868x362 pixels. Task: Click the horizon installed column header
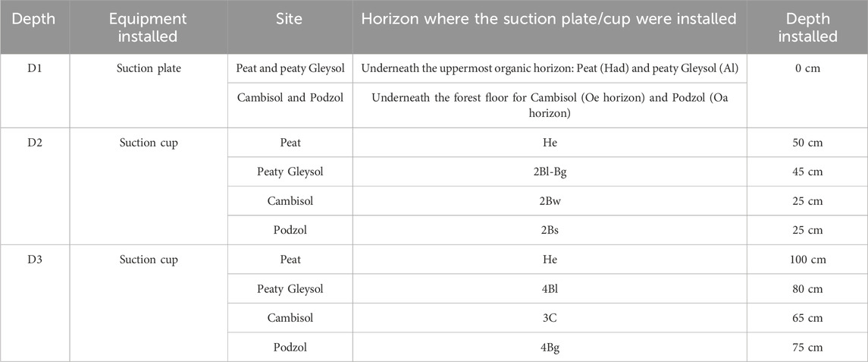(550, 27)
